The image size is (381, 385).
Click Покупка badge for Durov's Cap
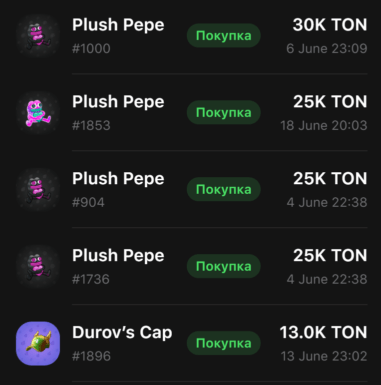[x=224, y=343]
